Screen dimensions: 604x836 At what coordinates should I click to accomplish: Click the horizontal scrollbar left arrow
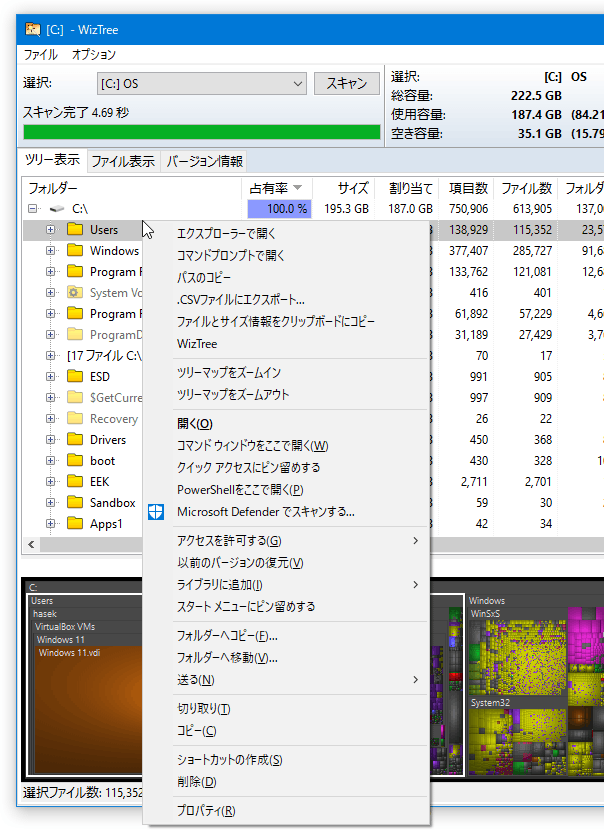[31, 544]
